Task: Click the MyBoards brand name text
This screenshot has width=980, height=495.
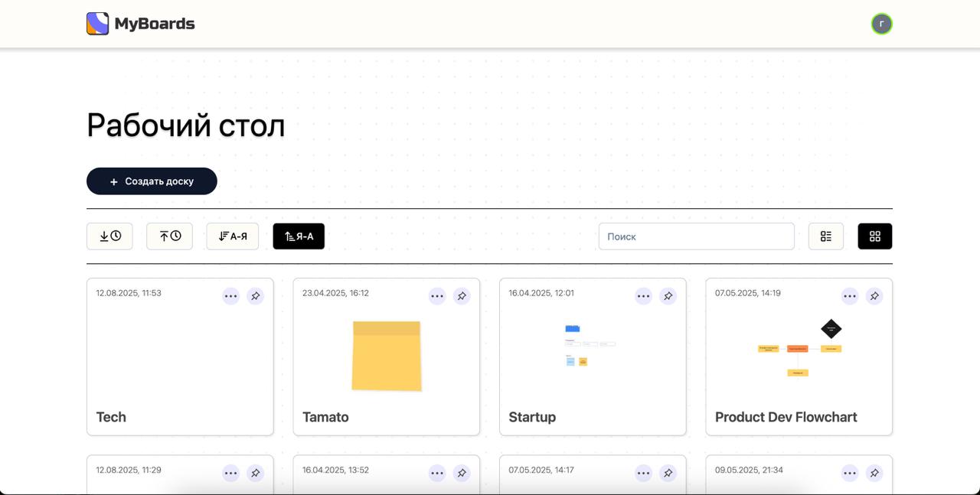Action: point(155,24)
